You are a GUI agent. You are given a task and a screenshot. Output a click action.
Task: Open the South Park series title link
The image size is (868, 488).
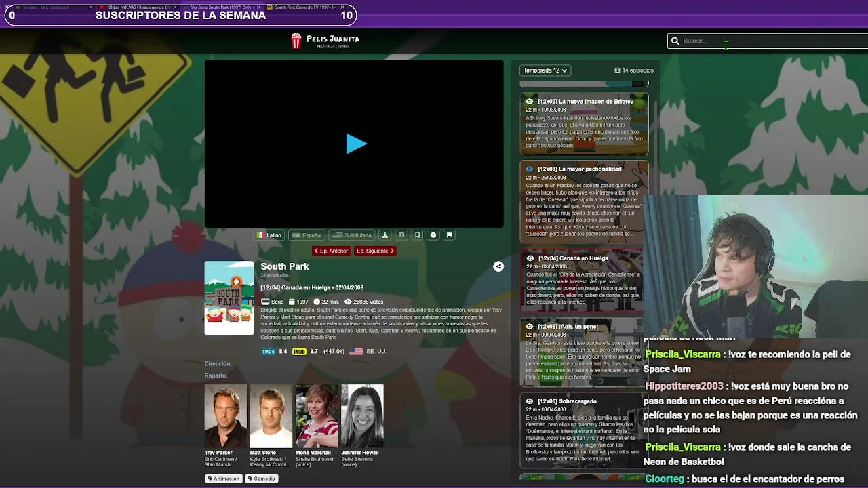point(285,266)
